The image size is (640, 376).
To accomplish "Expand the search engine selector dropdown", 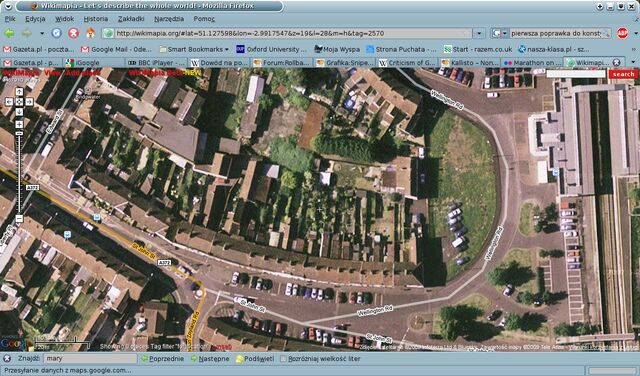I will (500, 33).
